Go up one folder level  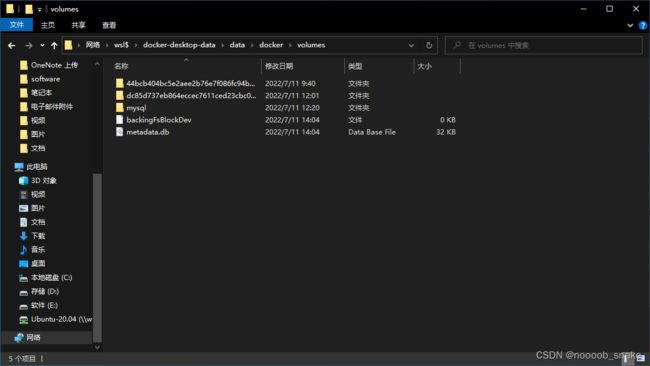[54, 45]
